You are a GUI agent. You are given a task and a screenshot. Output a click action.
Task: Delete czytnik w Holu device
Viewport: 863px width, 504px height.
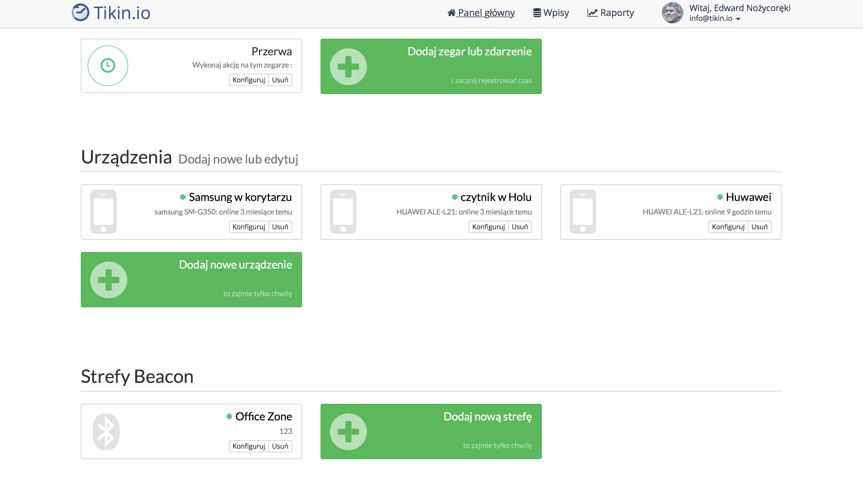coord(520,227)
